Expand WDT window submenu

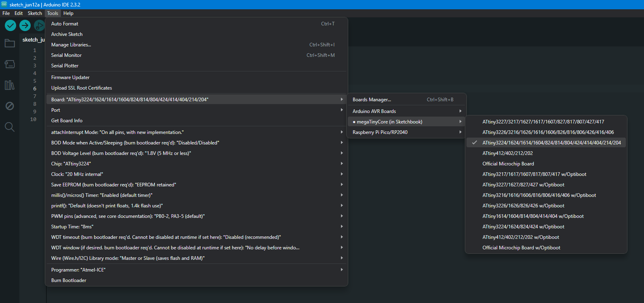click(197, 248)
